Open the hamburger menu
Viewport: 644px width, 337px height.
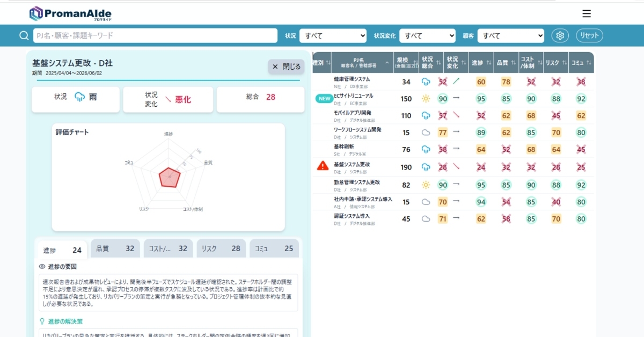(587, 14)
